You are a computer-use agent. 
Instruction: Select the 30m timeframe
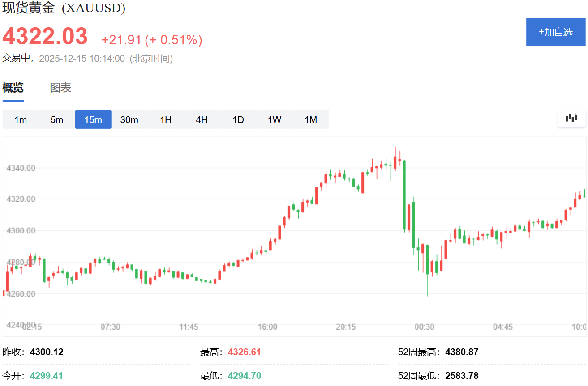[x=129, y=119]
